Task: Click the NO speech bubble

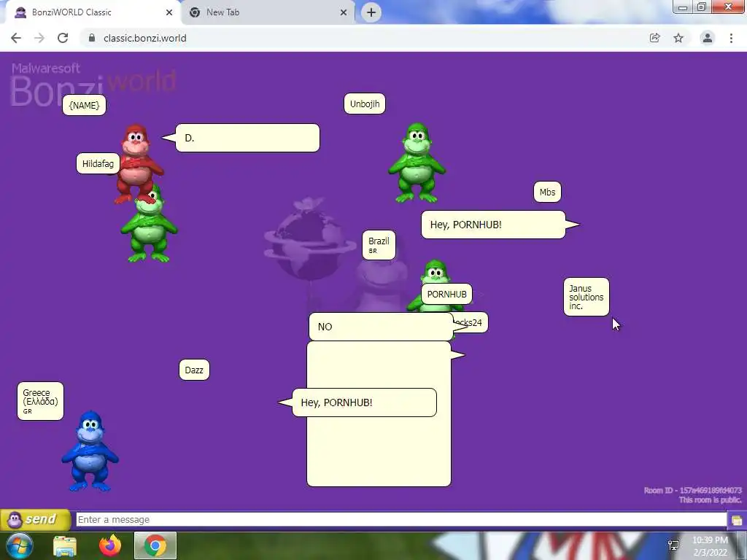Action: (381, 327)
